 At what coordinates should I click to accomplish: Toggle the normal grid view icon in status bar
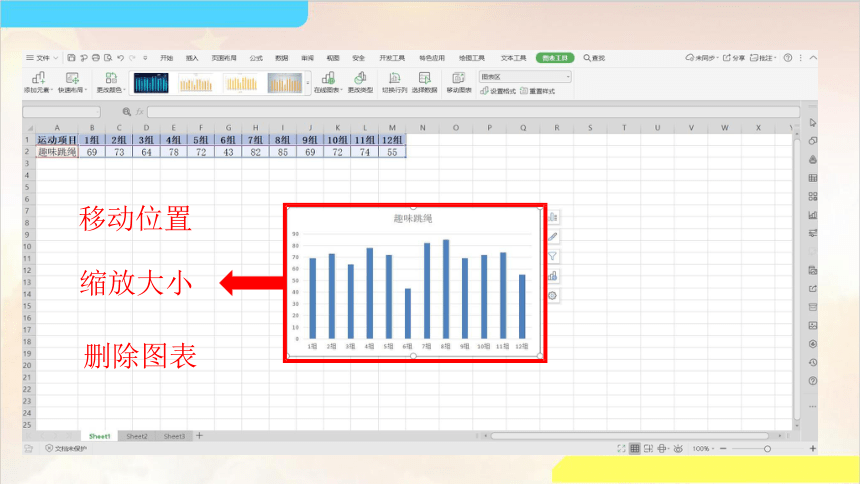pos(635,448)
